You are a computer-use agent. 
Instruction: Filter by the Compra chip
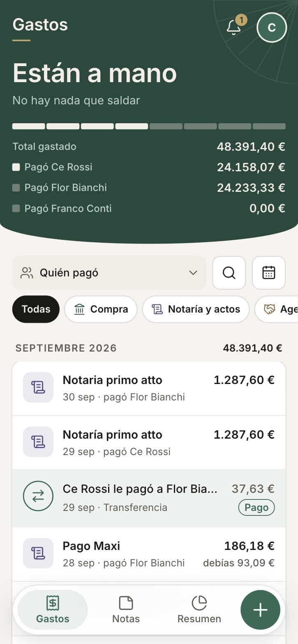pyautogui.click(x=101, y=309)
